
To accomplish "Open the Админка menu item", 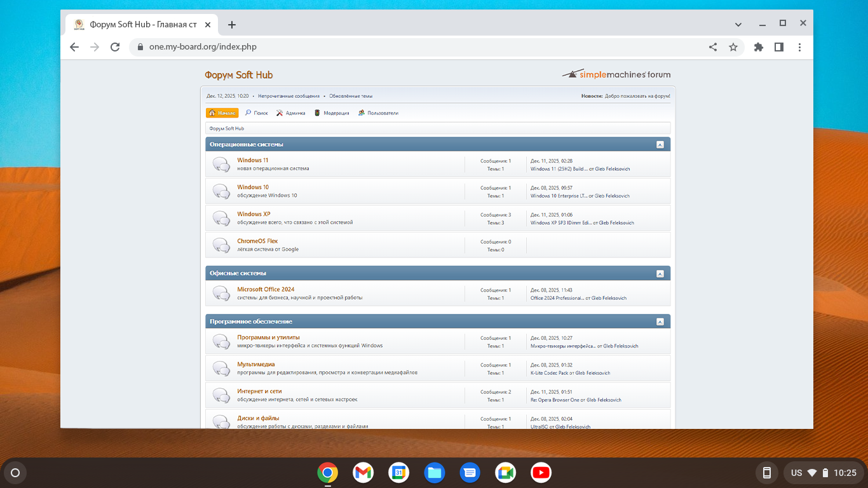I will [x=291, y=113].
